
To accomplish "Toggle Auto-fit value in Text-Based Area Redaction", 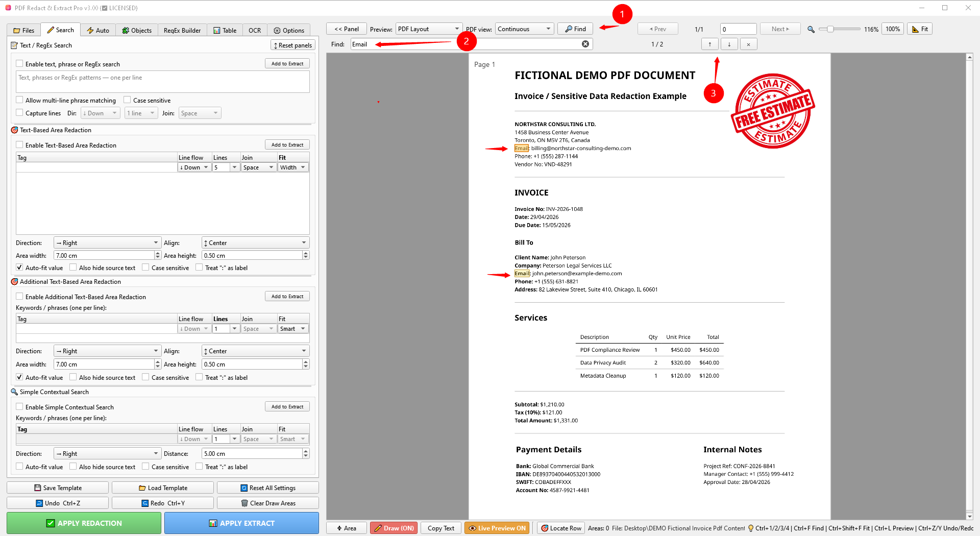I will 19,267.
